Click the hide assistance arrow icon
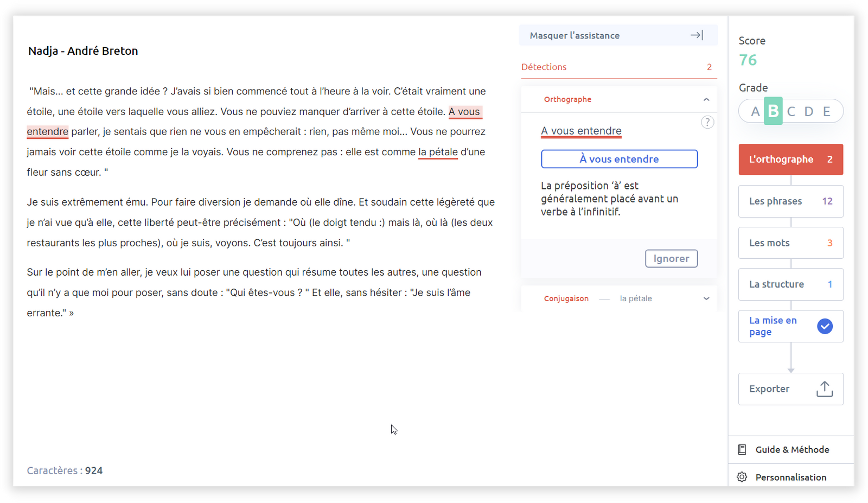This screenshot has height=503, width=868. click(x=697, y=35)
